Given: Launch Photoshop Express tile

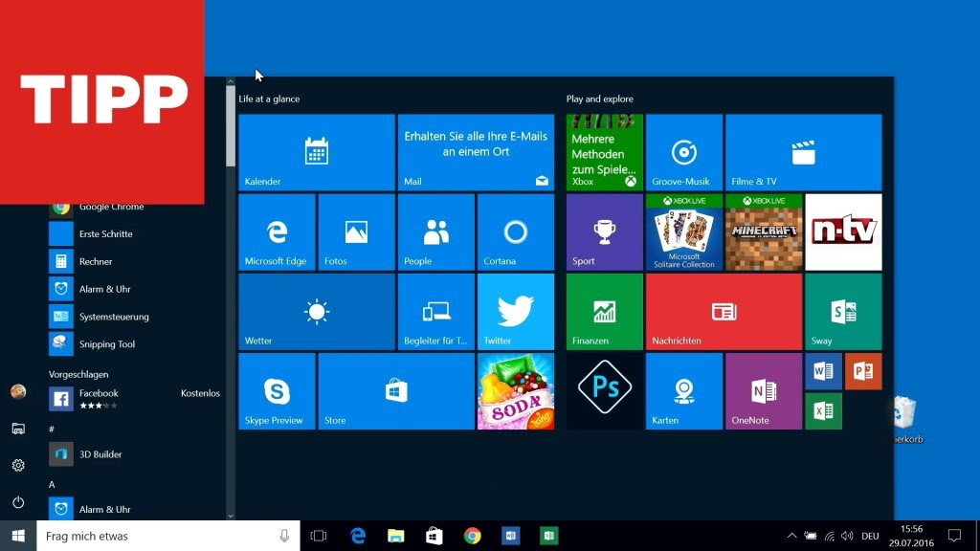Looking at the screenshot, I should 605,391.
